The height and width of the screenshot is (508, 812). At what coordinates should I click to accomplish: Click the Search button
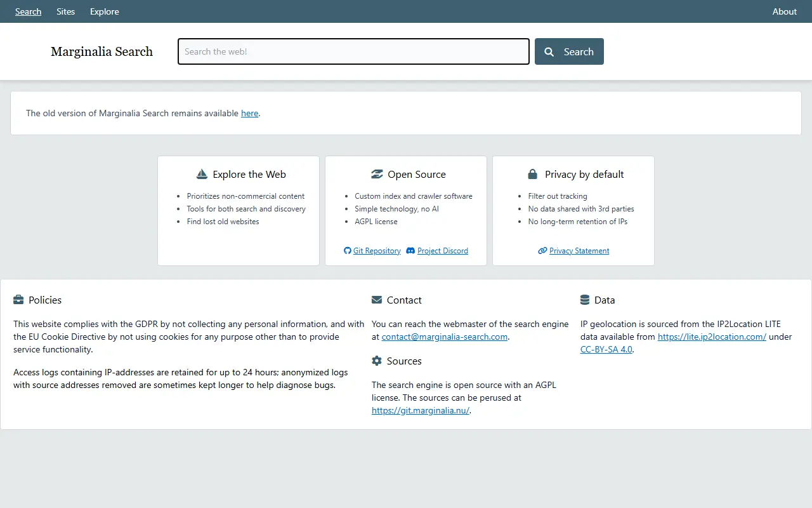pos(569,51)
